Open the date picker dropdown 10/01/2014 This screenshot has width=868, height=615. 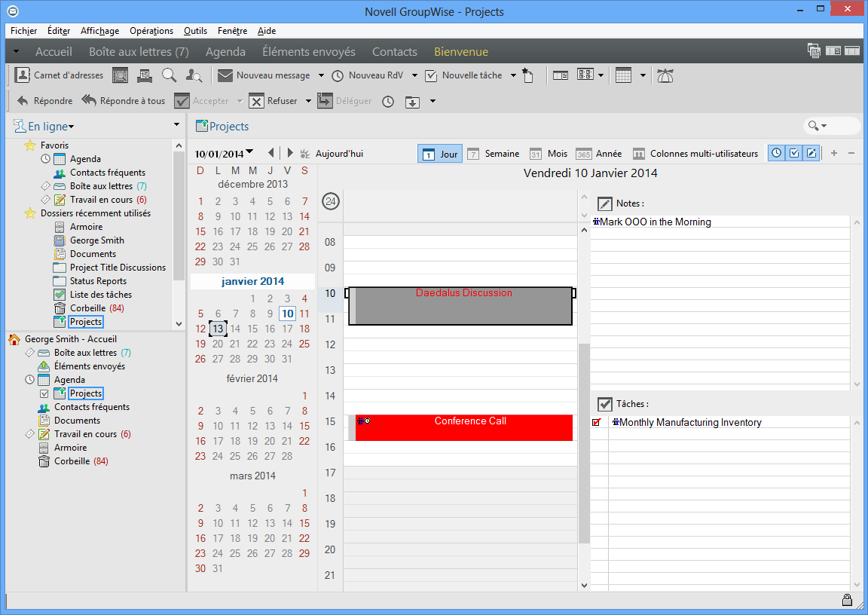pyautogui.click(x=225, y=153)
